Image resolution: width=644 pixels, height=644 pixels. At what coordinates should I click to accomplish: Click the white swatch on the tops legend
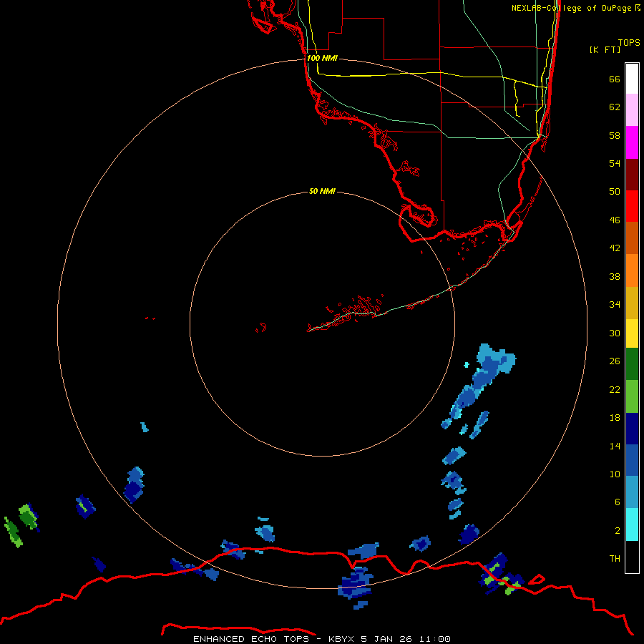(632, 79)
